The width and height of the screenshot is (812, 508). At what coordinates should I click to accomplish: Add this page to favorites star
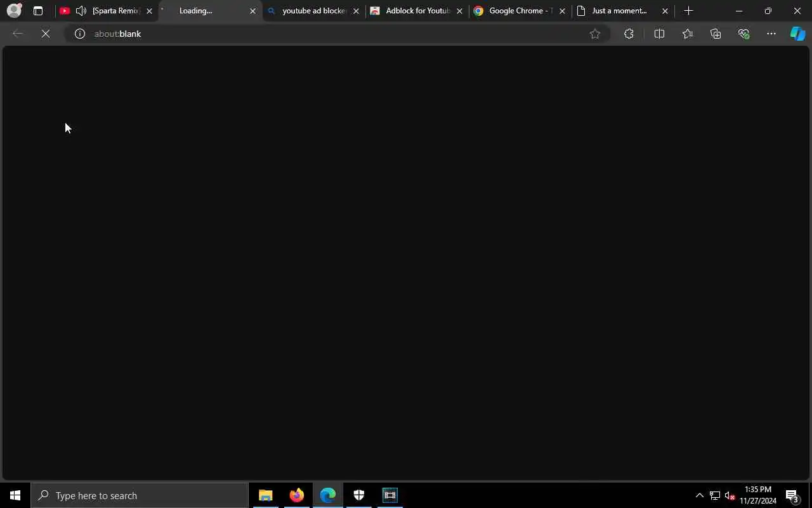(x=595, y=34)
